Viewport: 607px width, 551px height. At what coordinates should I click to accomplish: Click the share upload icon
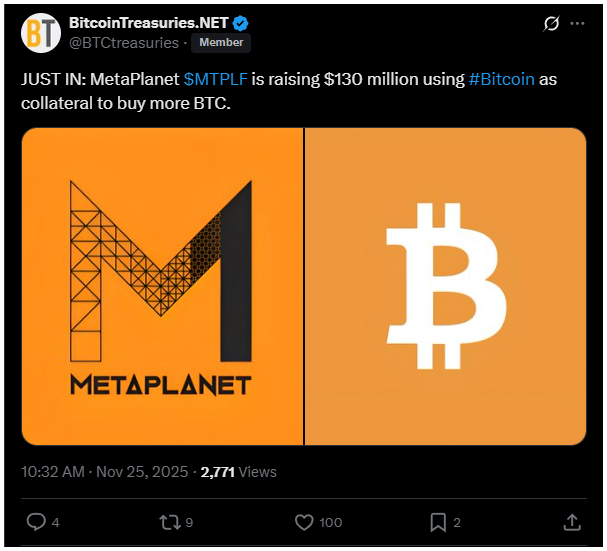[572, 521]
